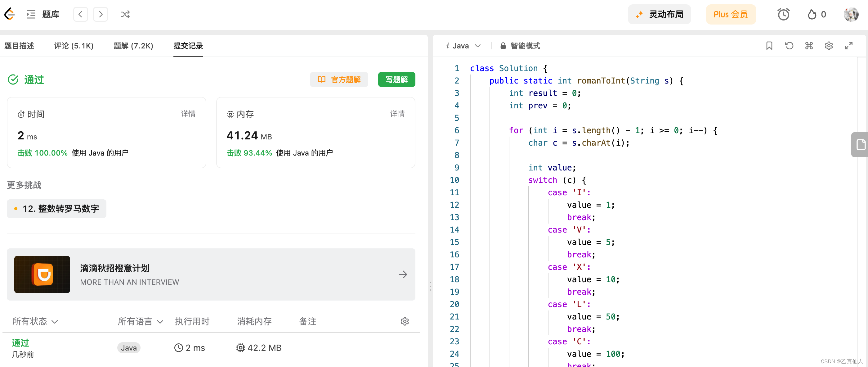Expand the 所有语言 filter
This screenshot has width=868, height=367.
141,321
